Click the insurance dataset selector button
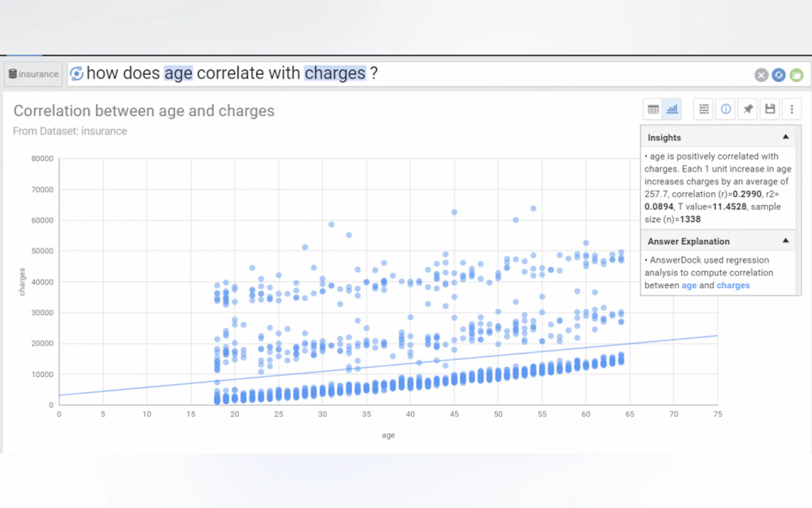The width and height of the screenshot is (812, 508). (x=34, y=74)
